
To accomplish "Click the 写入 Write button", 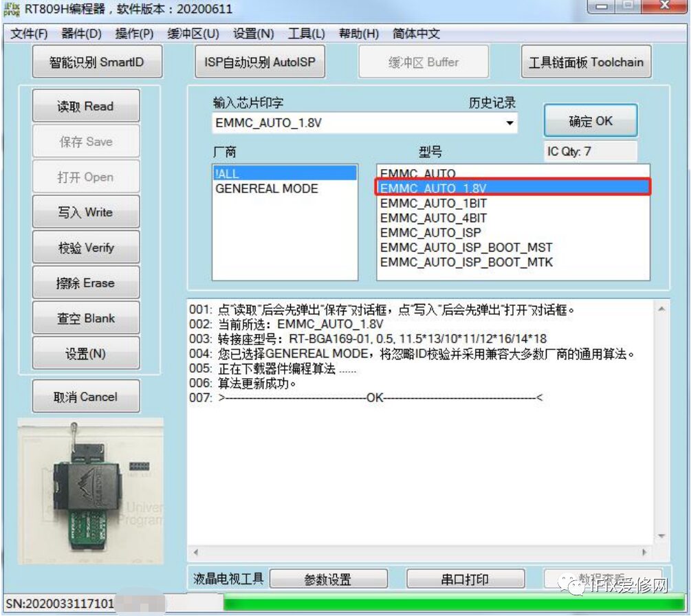I will click(x=86, y=212).
